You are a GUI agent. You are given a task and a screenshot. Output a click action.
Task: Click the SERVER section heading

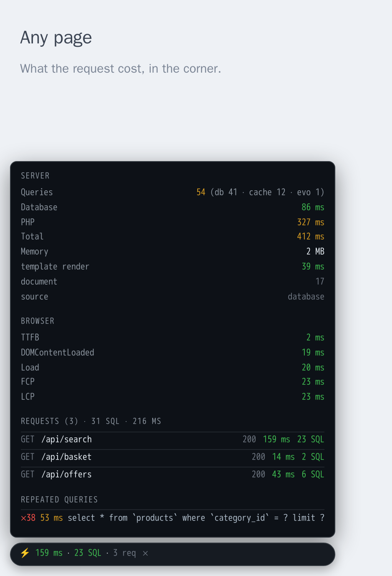click(35, 176)
